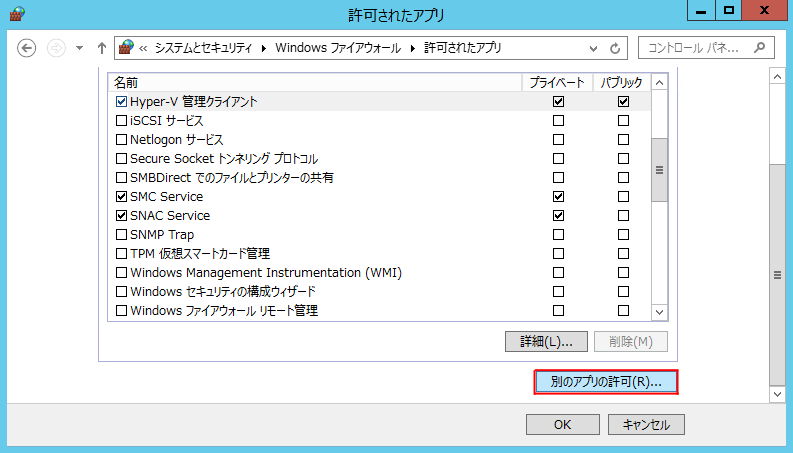This screenshot has width=793, height=453.
Task: Minimize the 許可されたアプリ window
Action: [701, 10]
